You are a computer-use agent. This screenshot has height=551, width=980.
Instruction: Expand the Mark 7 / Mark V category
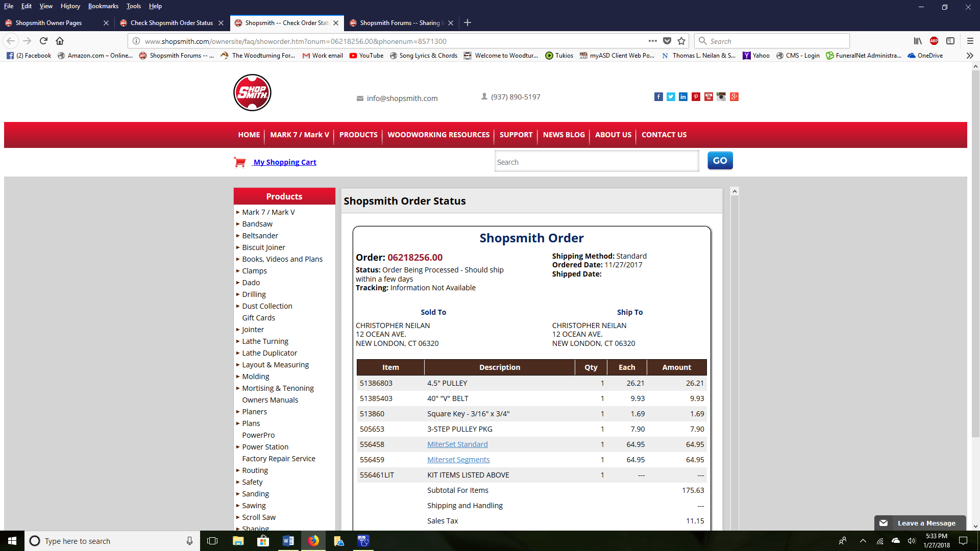[238, 212]
